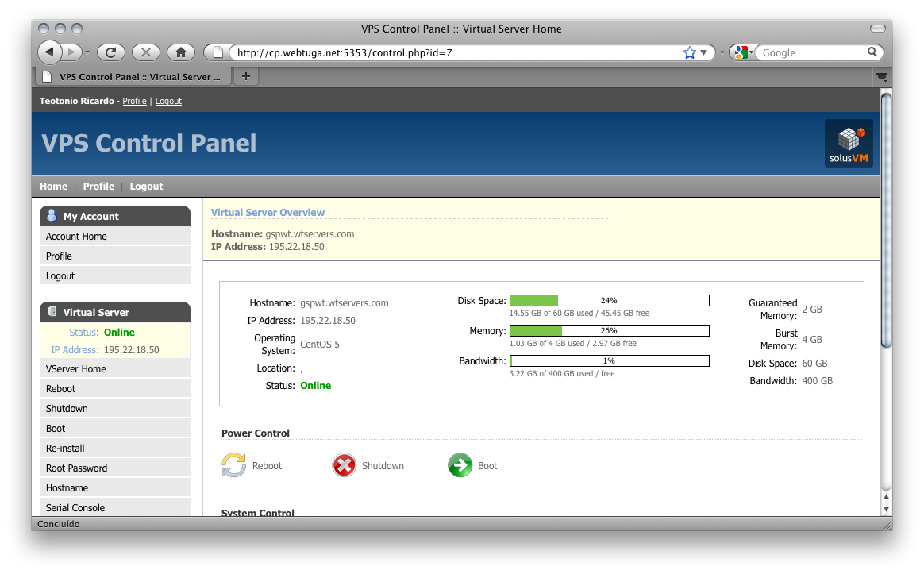Bookmark page with the star icon
924x574 pixels.
tap(689, 52)
